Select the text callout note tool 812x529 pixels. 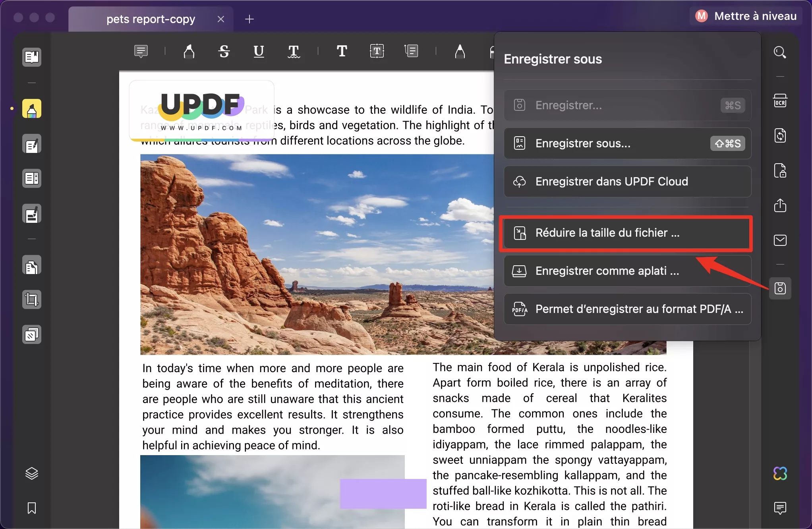(411, 51)
